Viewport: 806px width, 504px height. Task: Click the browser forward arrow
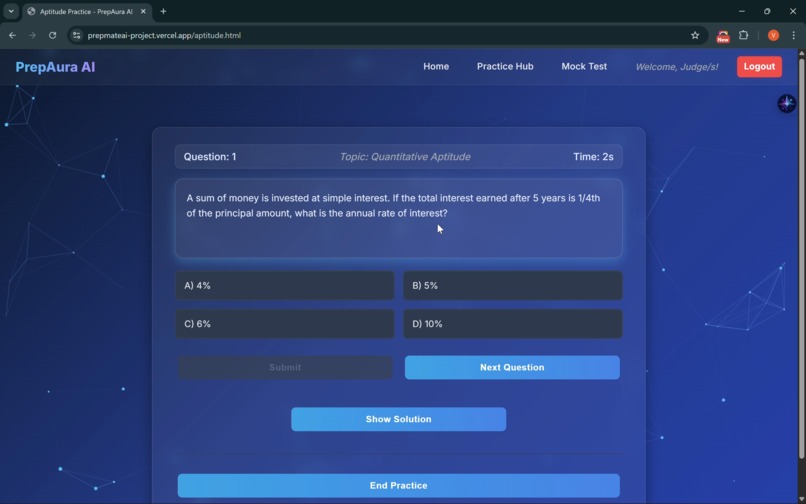pyautogui.click(x=32, y=35)
